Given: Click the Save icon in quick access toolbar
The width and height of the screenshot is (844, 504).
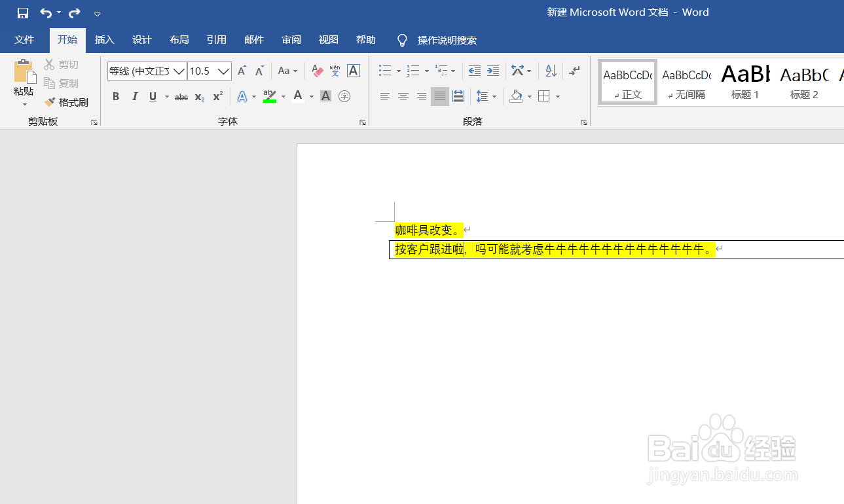Looking at the screenshot, I should (23, 13).
